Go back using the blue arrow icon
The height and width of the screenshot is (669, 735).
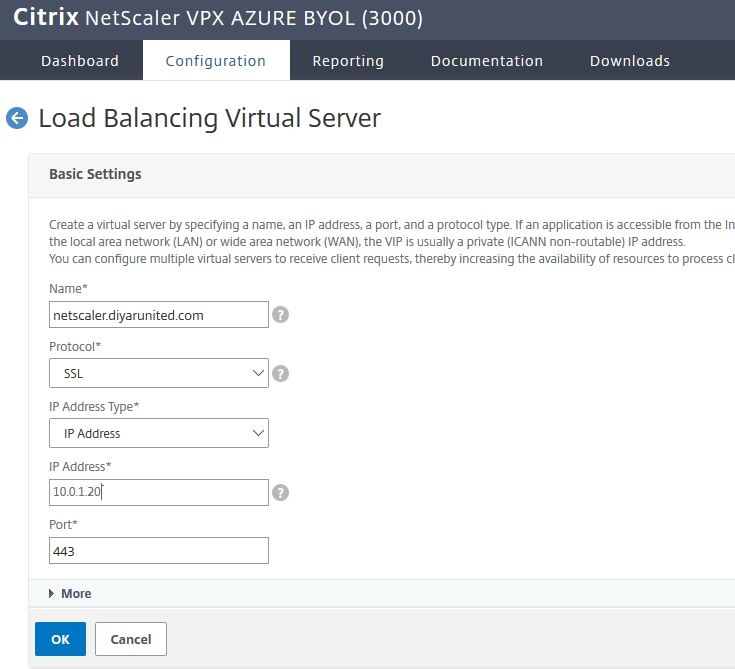[17, 118]
